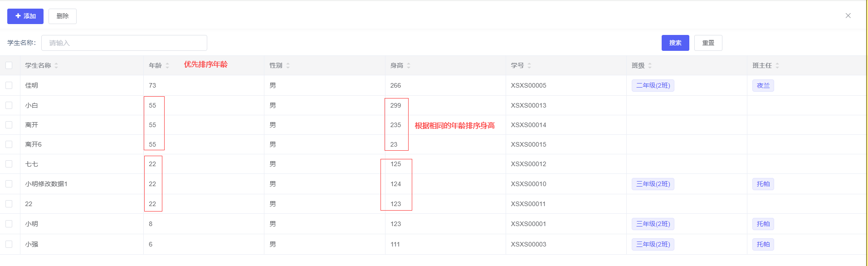Check the select-all checkbox in table header
Screen dimensions: 868x266
click(x=9, y=65)
